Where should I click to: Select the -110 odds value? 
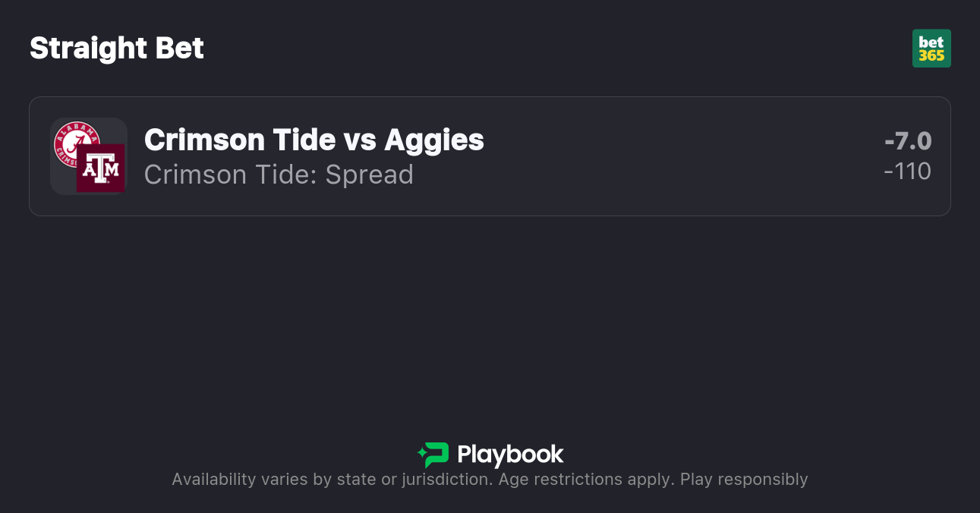pos(908,172)
